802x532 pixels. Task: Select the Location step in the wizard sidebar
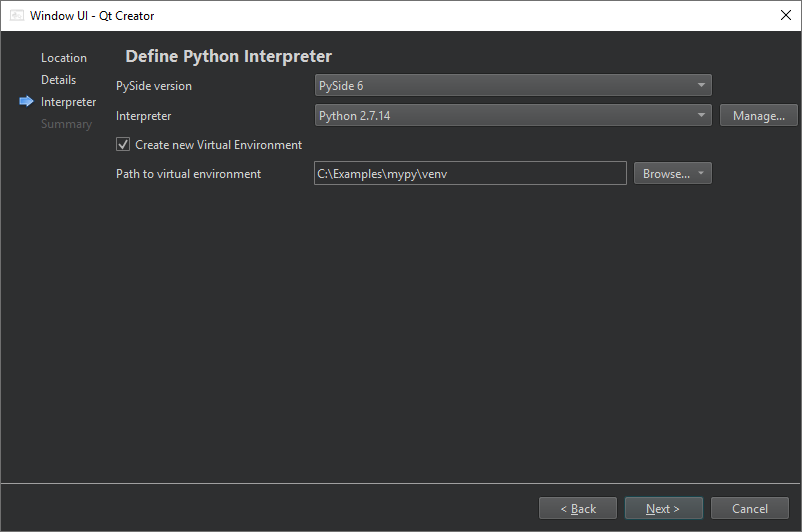coord(64,58)
